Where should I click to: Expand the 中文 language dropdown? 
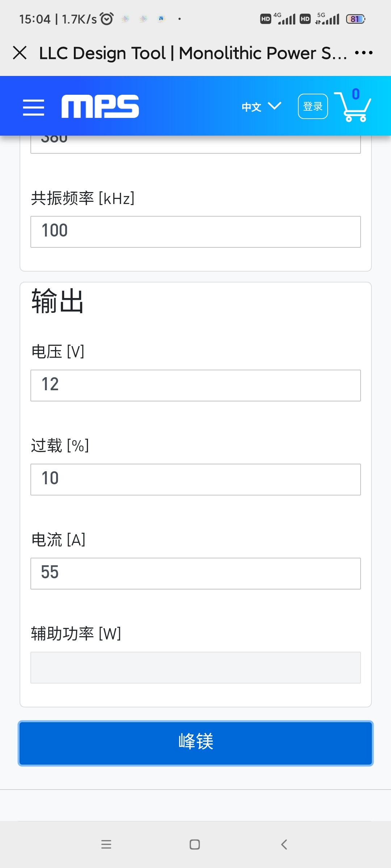pyautogui.click(x=261, y=107)
